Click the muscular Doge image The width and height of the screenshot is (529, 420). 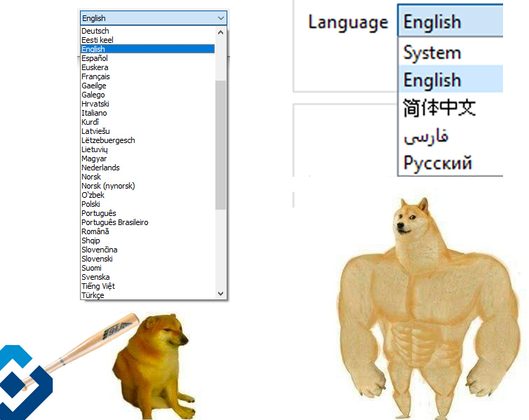click(x=429, y=309)
